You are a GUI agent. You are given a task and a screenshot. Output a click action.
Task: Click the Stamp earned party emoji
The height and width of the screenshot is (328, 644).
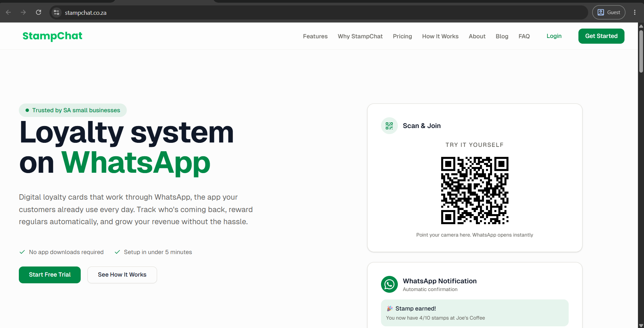[x=390, y=309]
